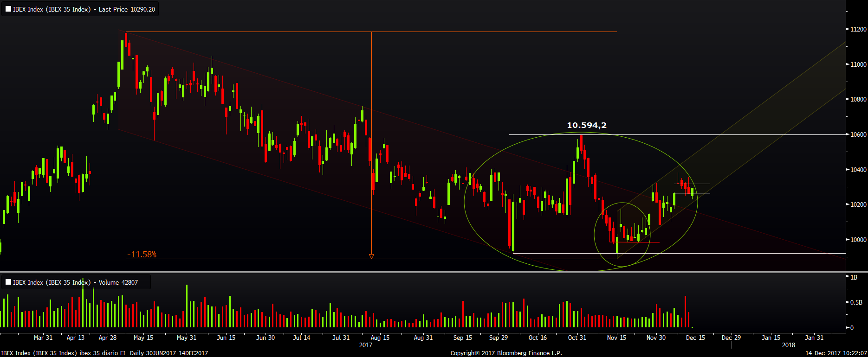Viewport: 868px width, 357px height.
Task: Click the 10400 price axis label
Action: click(858, 170)
